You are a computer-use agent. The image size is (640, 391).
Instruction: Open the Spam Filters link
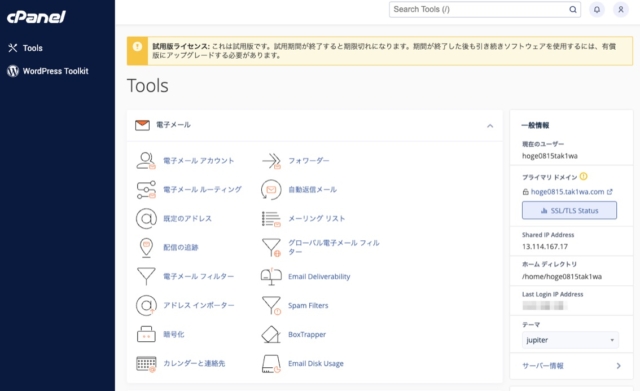(308, 305)
